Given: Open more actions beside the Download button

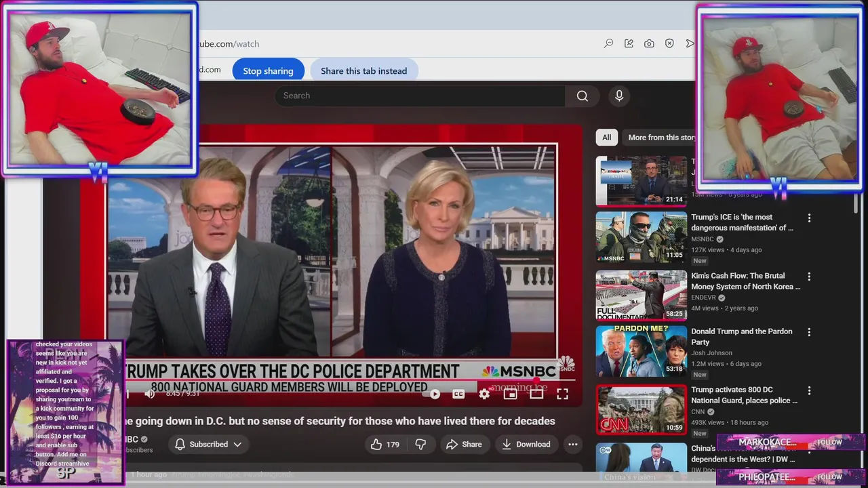Looking at the screenshot, I should tap(573, 445).
